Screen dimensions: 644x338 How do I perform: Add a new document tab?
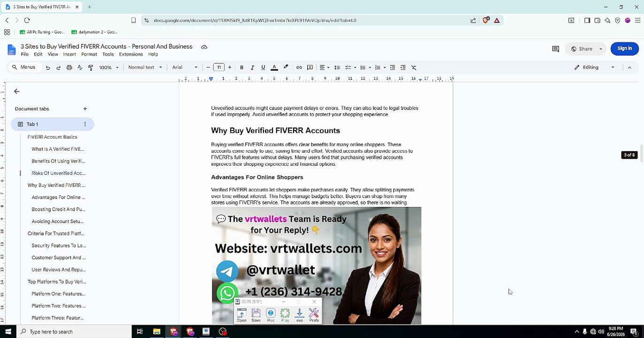tap(85, 109)
